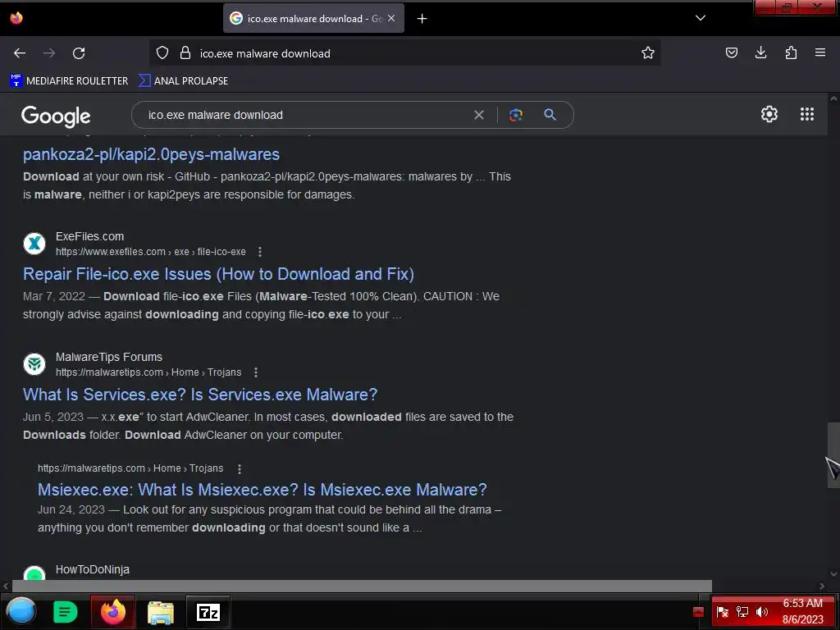Viewport: 840px width, 630px height.
Task: Open What Is Services.exe result
Action: pos(200,395)
